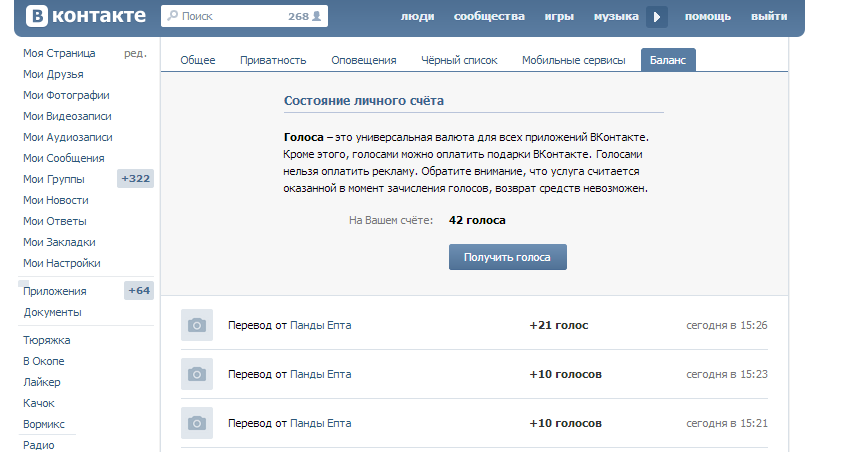Click the magnifier icon in search box
Image resolution: width=865 pixels, height=452 pixels.
click(x=172, y=17)
